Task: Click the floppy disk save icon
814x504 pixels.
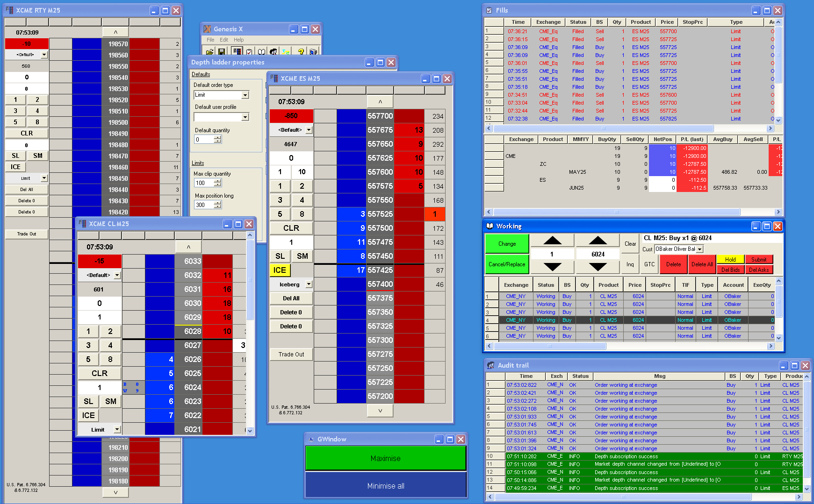Action: point(222,51)
